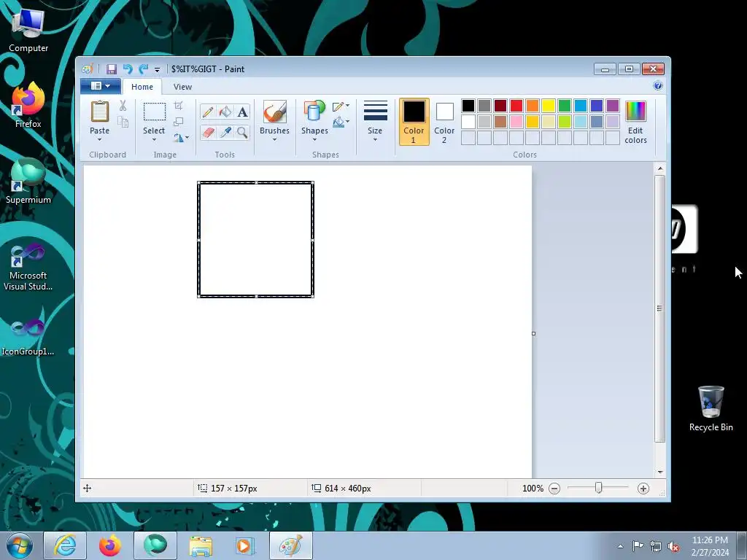Expand the Select dropdown arrow
Image resolution: width=747 pixels, height=560 pixels.
(x=154, y=139)
